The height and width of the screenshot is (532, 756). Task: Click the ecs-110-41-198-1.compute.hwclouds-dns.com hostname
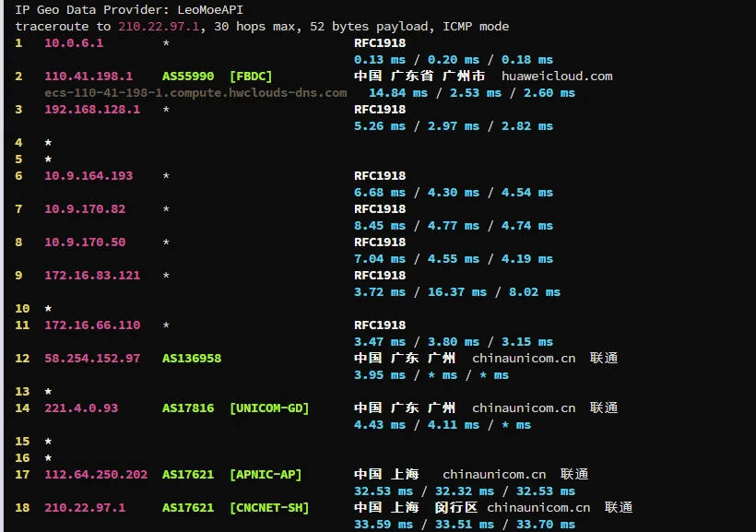tap(195, 92)
